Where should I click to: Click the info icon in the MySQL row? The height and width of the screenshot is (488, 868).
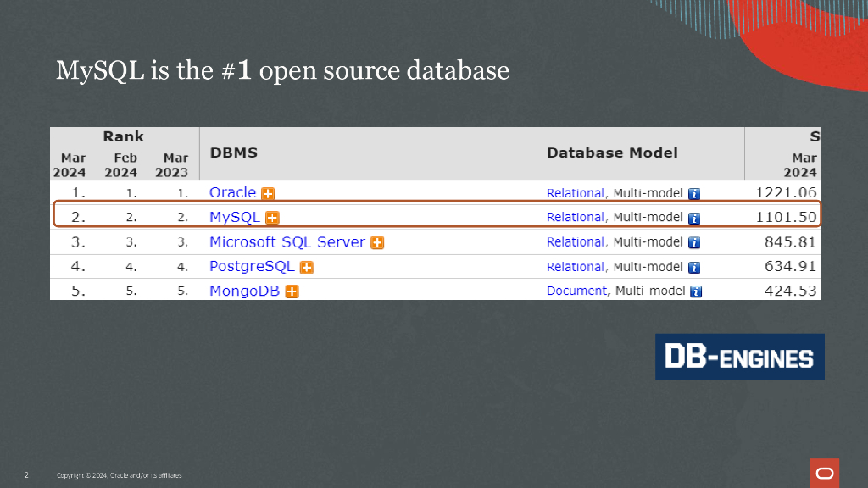[x=694, y=218]
